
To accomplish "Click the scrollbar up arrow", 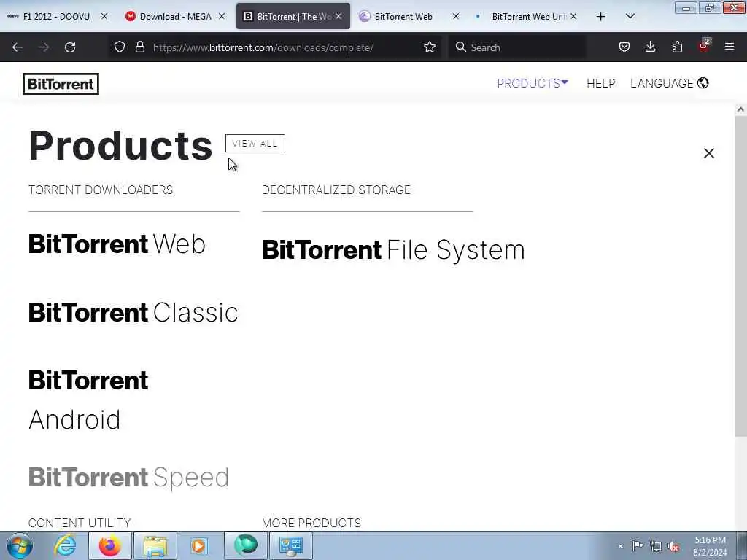I will (740, 109).
